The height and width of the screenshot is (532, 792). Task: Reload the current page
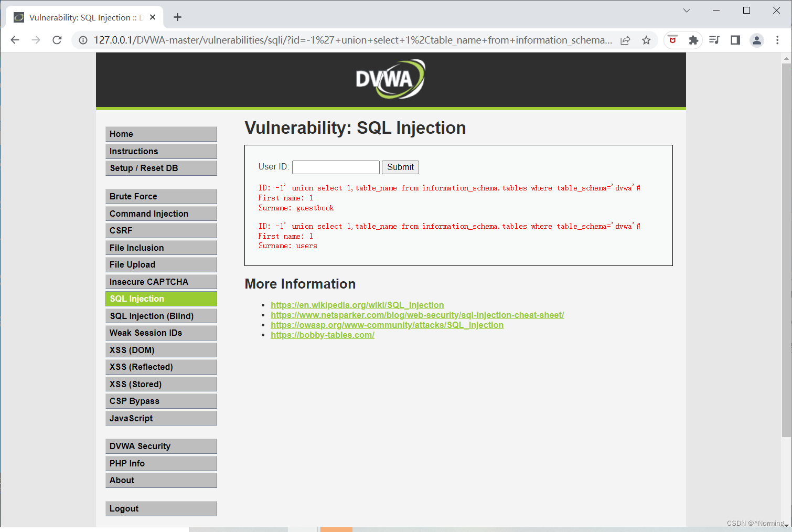57,40
